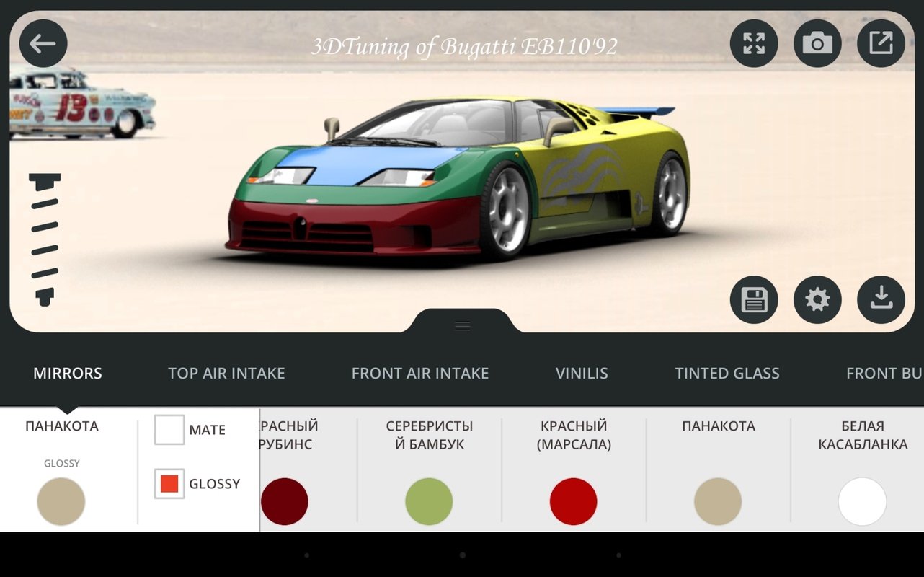Open the TINTED GLASS options
This screenshot has width=924, height=577.
point(727,373)
